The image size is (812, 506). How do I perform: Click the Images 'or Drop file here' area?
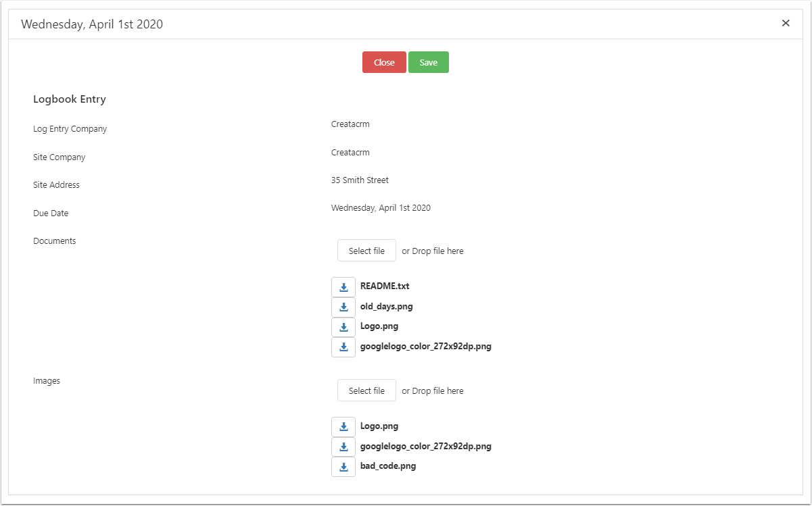433,390
